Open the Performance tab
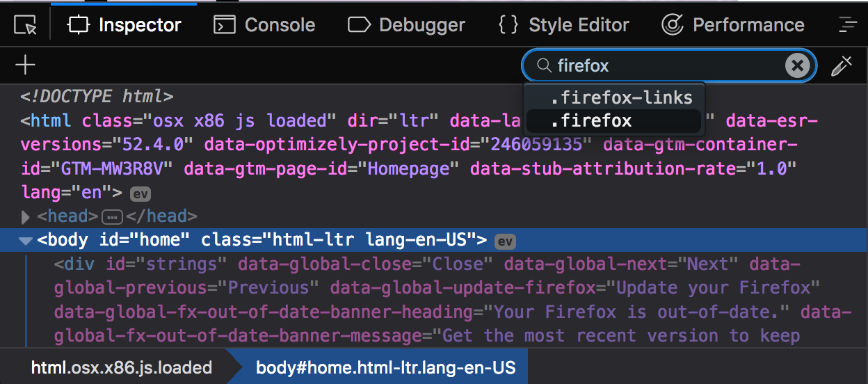This screenshot has width=868, height=384. tap(732, 26)
